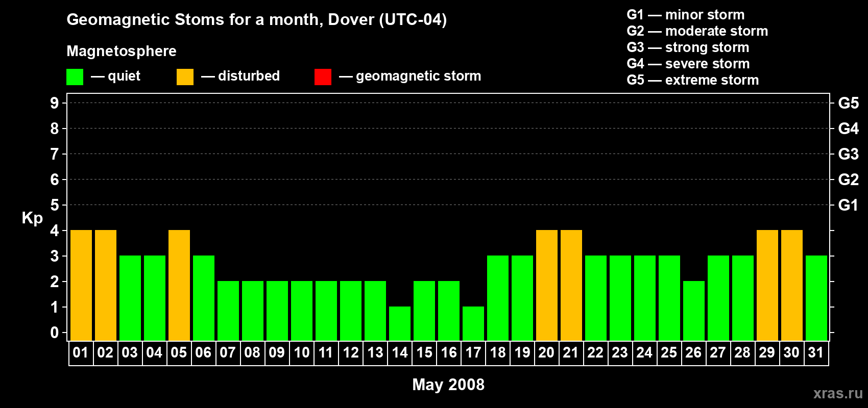Click the date label 28
The height and width of the screenshot is (408, 868).
coord(742,352)
